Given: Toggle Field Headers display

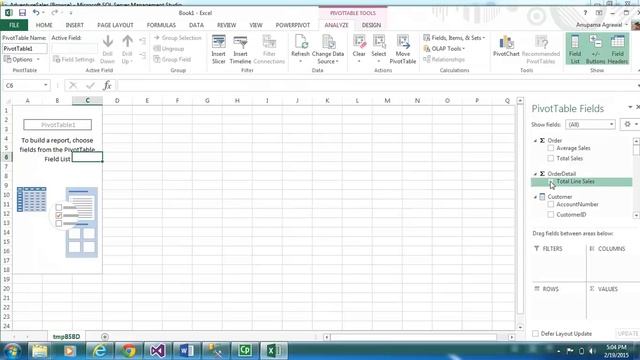Looking at the screenshot, I should (618, 49).
